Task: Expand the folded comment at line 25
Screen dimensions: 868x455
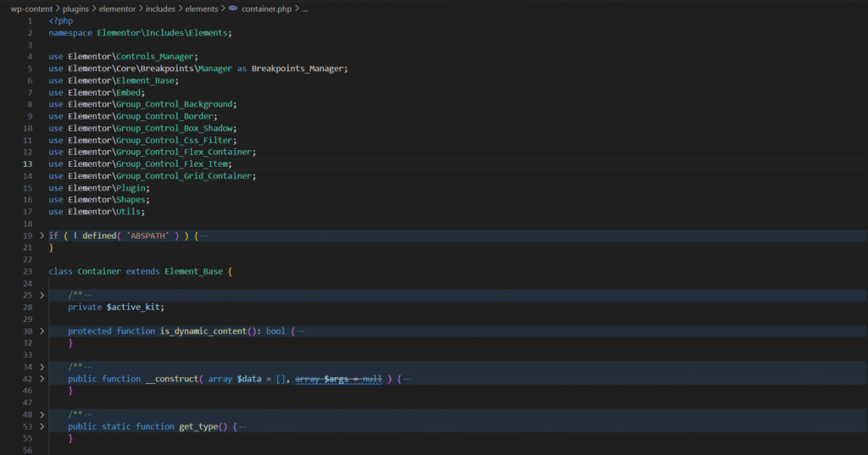Action: (42, 295)
